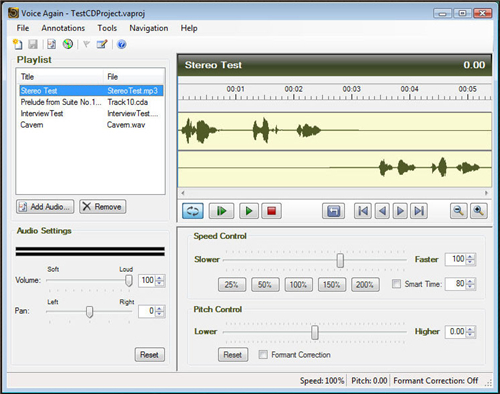The image size is (500, 394).
Task: Decrease the Speed value with down arrow
Action: point(470,262)
